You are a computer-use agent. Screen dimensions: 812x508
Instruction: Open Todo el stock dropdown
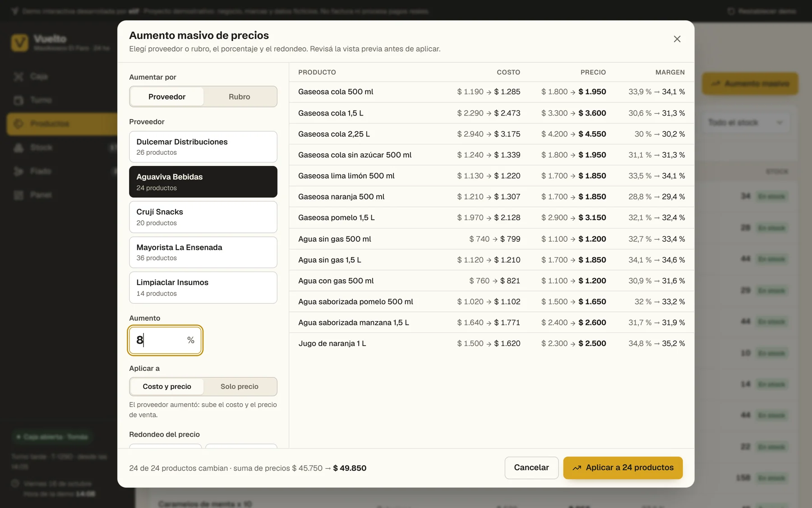(745, 122)
